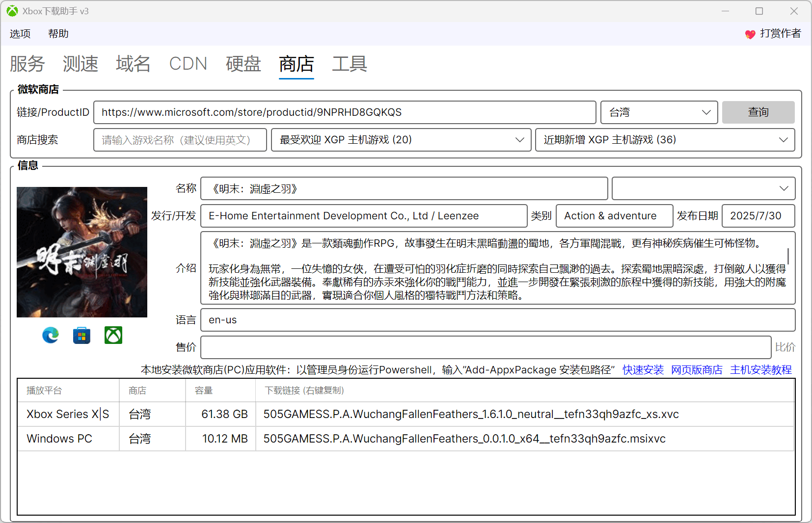
Task: Click the 商店 column header in table
Action: [152, 391]
